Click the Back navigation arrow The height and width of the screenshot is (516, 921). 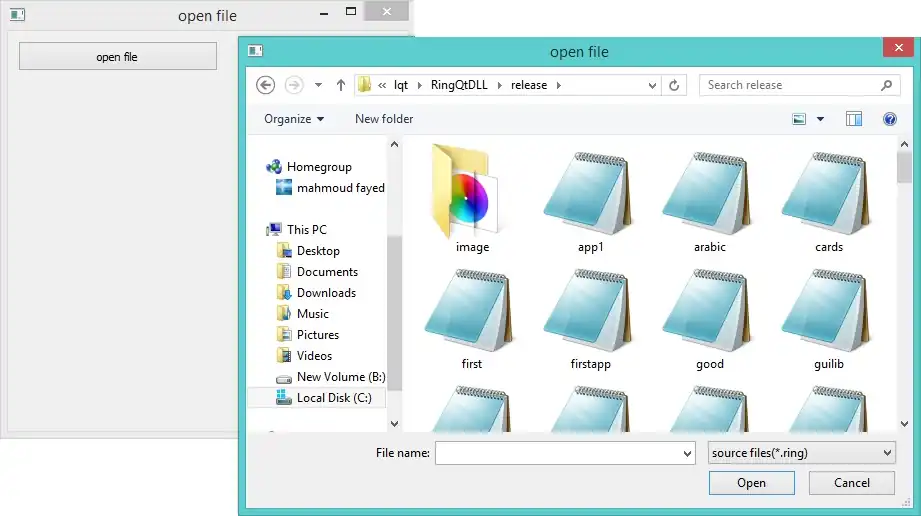[265, 85]
